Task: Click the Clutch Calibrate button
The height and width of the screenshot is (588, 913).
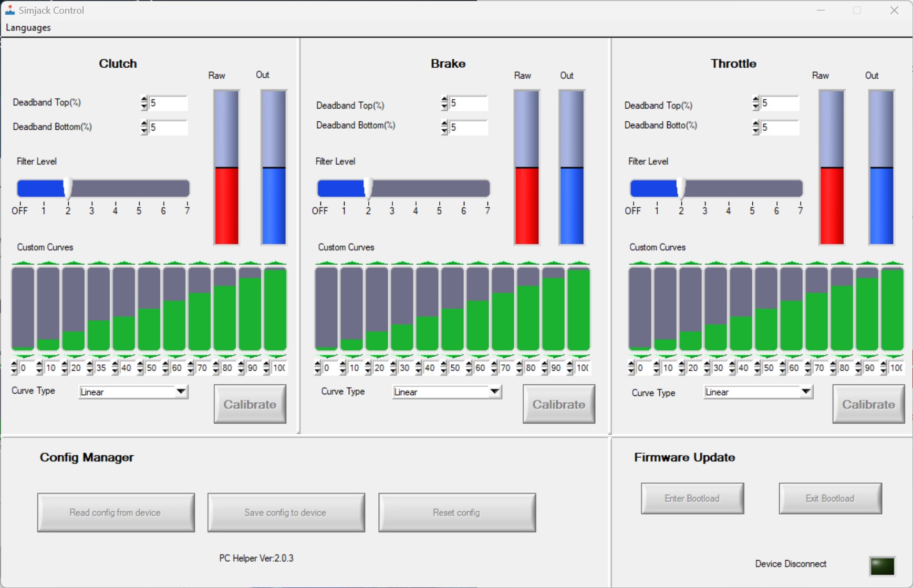Action: (x=250, y=404)
